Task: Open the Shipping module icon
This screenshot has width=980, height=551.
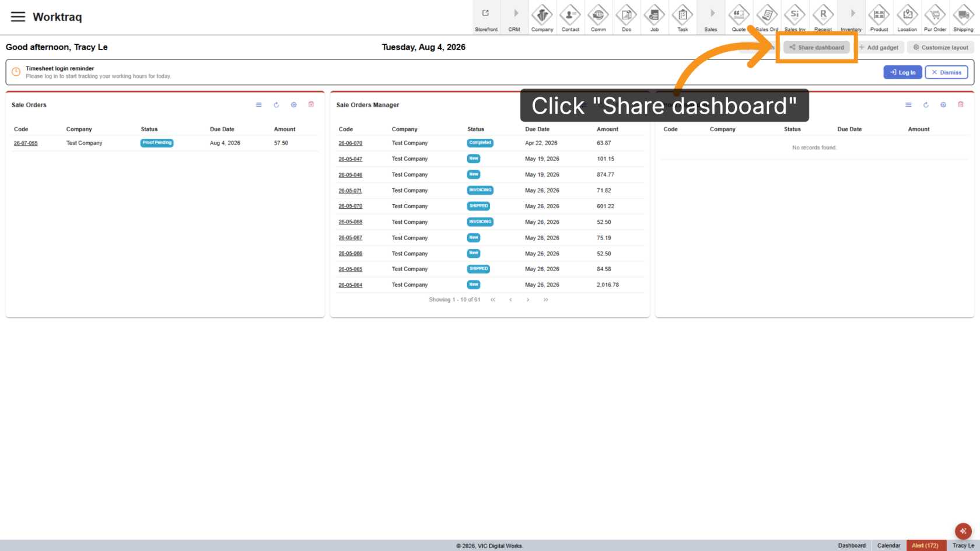Action: [963, 17]
